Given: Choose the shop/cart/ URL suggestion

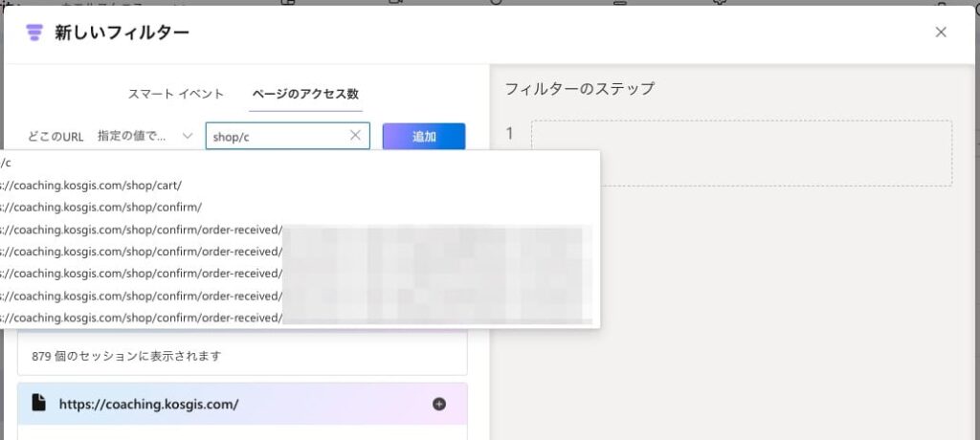Looking at the screenshot, I should coord(299,186).
